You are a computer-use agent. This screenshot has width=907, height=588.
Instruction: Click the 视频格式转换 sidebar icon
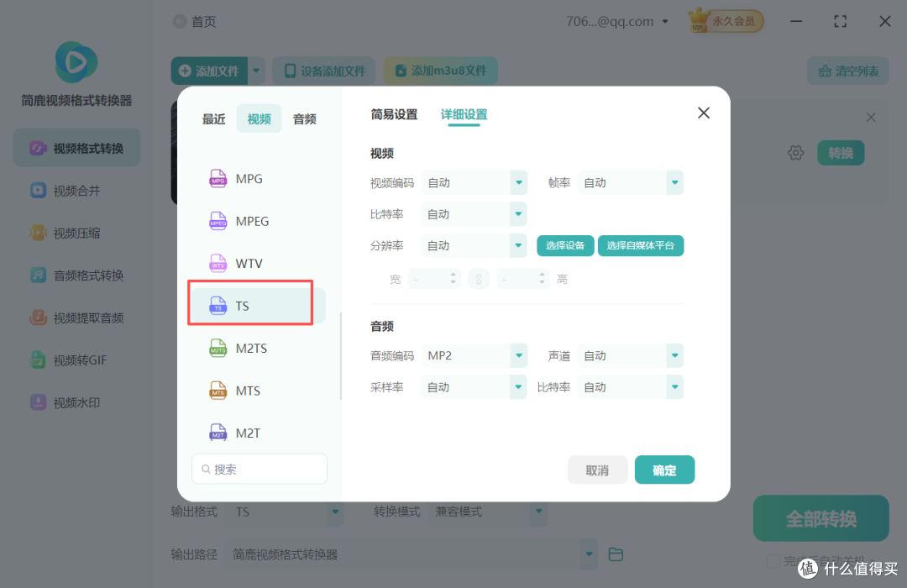[38, 148]
